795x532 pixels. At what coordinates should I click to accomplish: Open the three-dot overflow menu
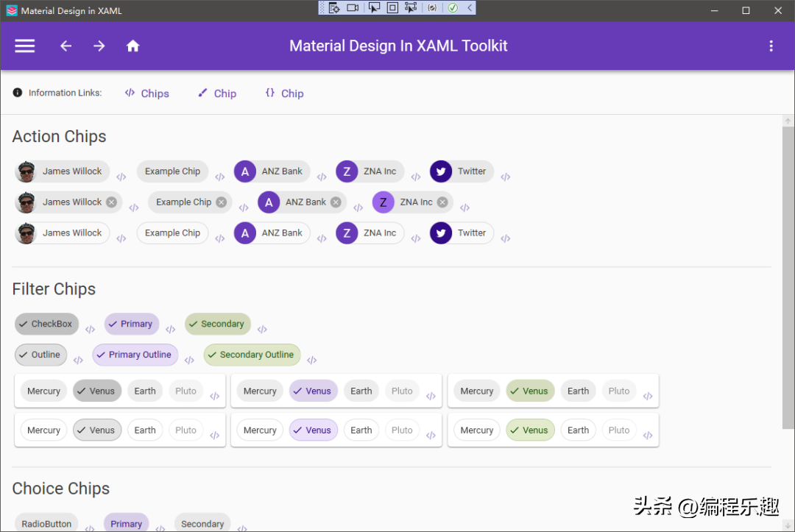[771, 46]
